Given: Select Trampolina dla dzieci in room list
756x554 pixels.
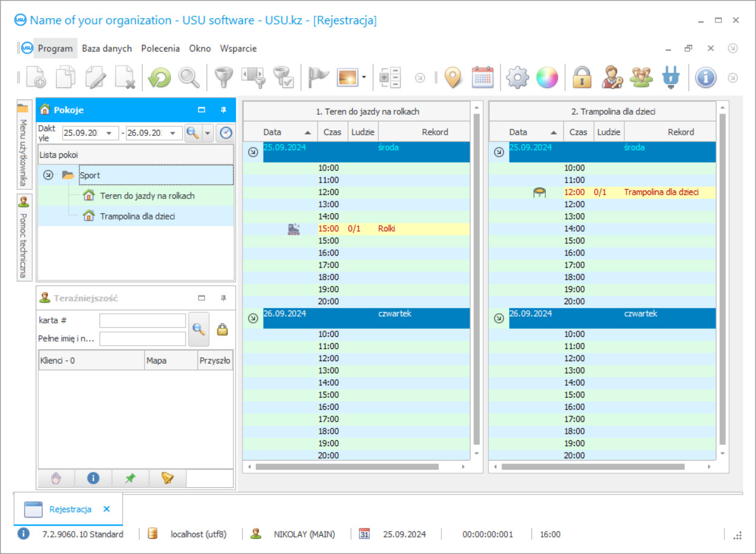Looking at the screenshot, I should [137, 216].
